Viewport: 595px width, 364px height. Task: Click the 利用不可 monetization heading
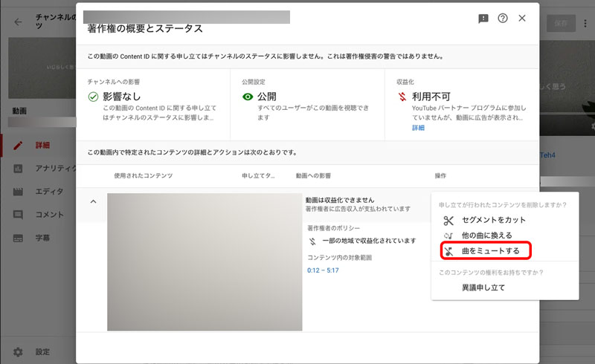click(x=431, y=97)
